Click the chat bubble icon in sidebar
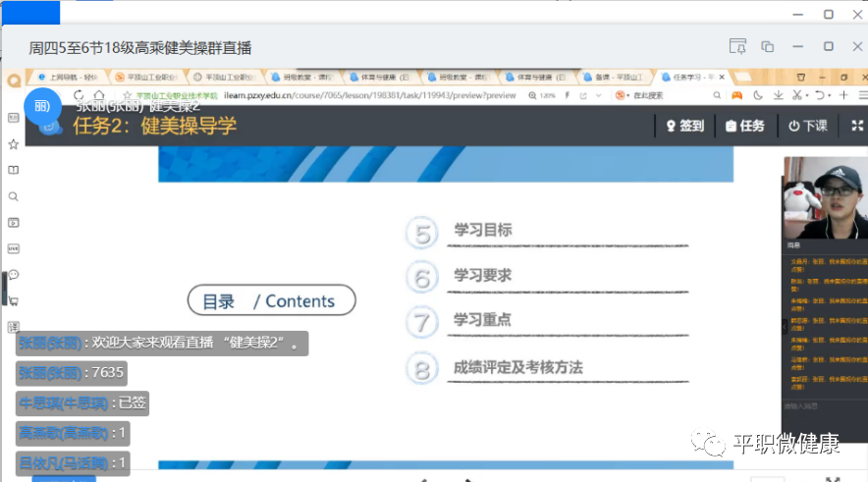Image resolution: width=868 pixels, height=482 pixels. (x=14, y=274)
